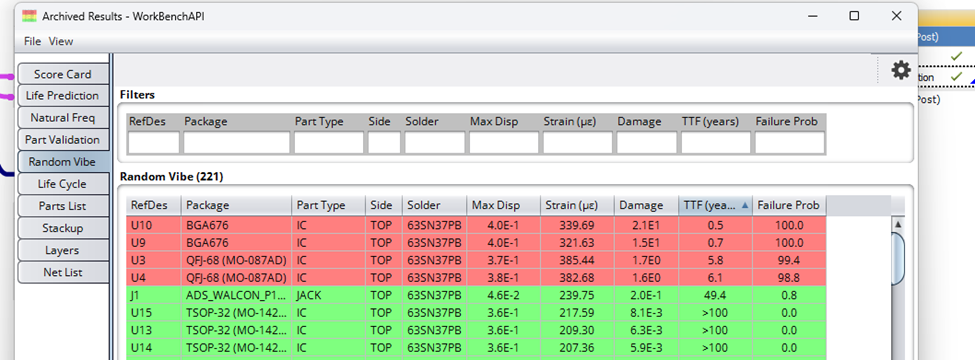The width and height of the screenshot is (975, 360).
Task: Open the Net List tab
Action: 62,272
